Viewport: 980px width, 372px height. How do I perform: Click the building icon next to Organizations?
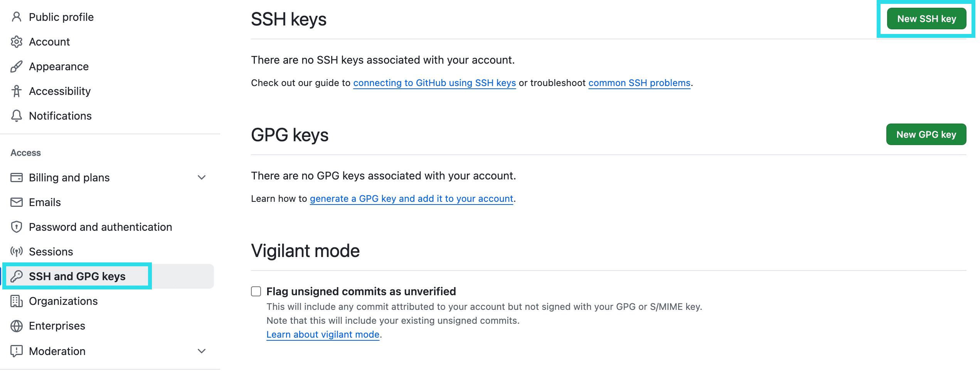pyautogui.click(x=17, y=301)
